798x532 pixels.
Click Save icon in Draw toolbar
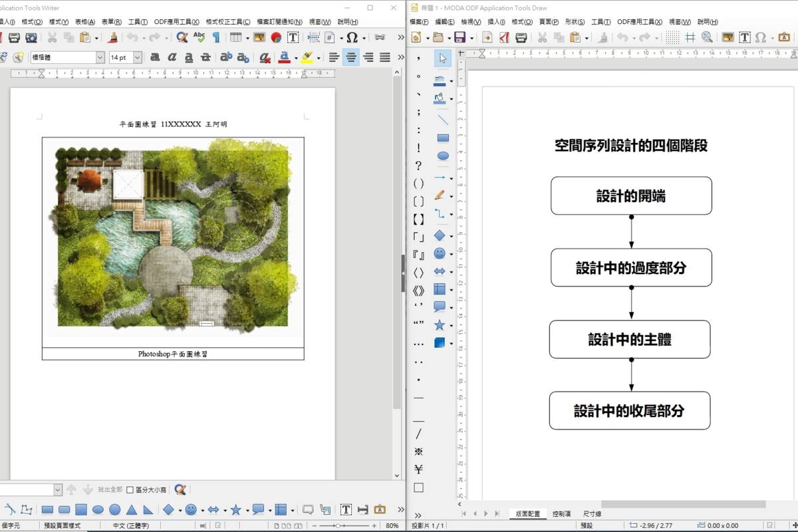pos(460,38)
